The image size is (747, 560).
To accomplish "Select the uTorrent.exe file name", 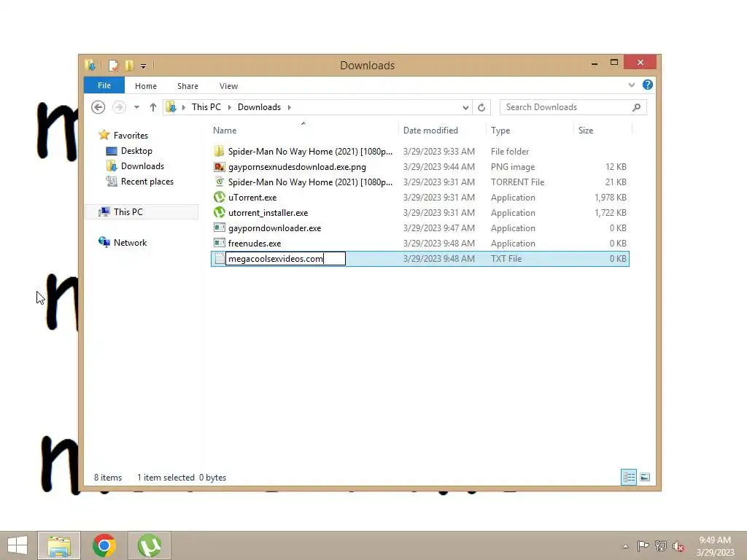I will point(252,198).
